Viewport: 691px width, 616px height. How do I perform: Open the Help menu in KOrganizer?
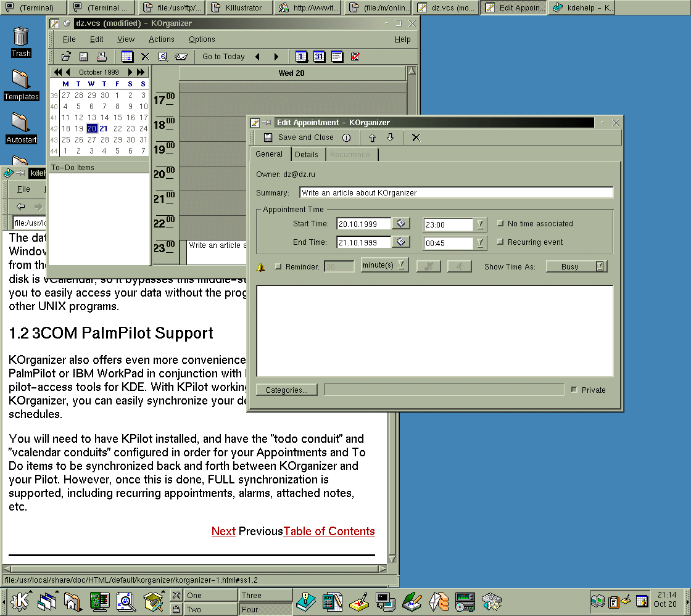click(x=402, y=39)
